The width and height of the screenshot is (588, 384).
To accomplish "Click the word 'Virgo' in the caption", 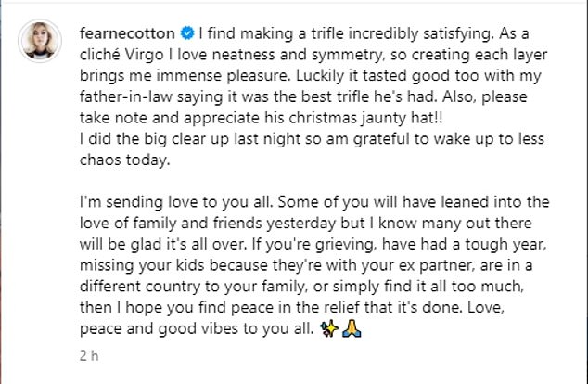I will pos(144,55).
